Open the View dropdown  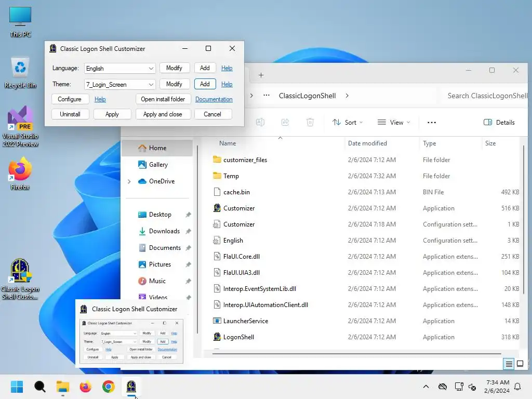(394, 123)
